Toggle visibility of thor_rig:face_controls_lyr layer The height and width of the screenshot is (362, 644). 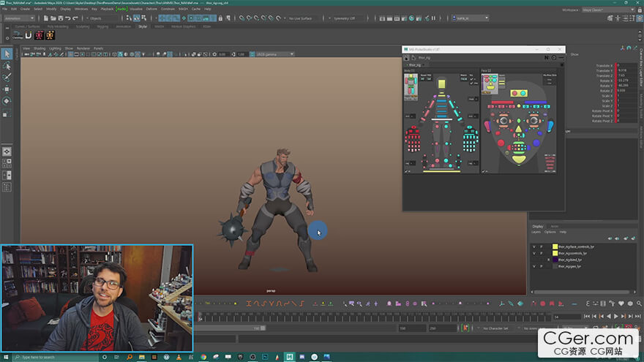(533, 247)
